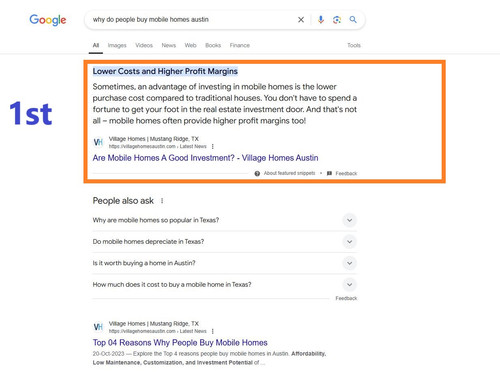
Task: Click 'Village Homes | Mustang Ridge, TX' in second result
Action: click(x=154, y=324)
